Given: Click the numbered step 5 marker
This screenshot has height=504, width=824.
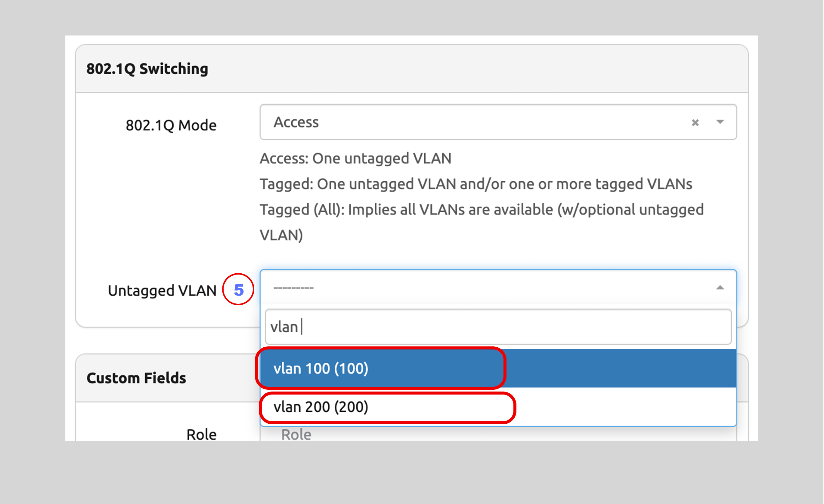Looking at the screenshot, I should pos(238,289).
